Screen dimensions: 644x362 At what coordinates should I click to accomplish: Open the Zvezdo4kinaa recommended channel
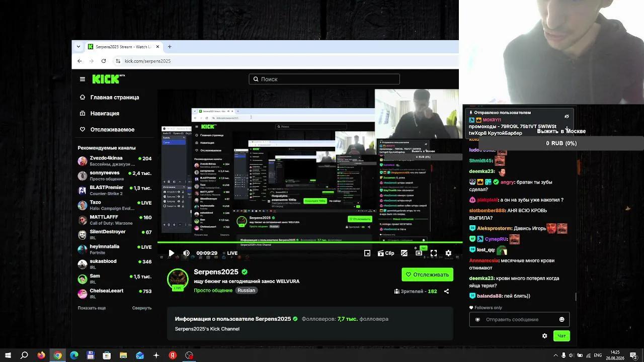coord(115,161)
